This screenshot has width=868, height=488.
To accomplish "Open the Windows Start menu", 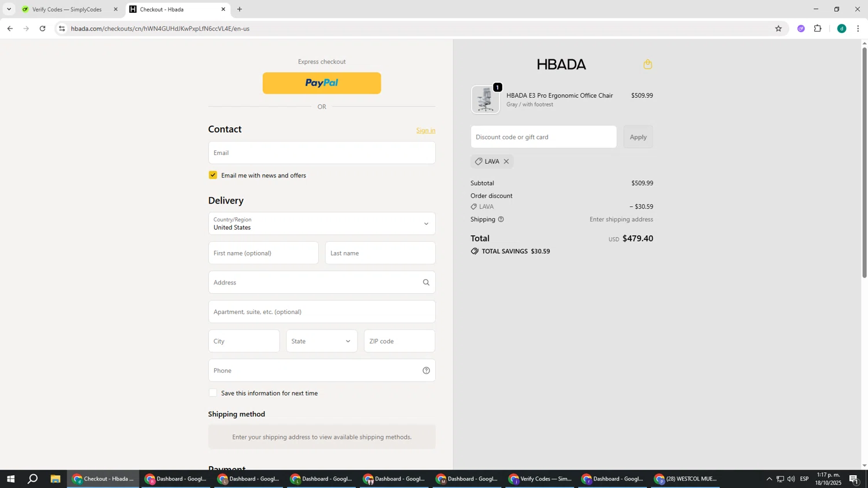I will pos(10,479).
